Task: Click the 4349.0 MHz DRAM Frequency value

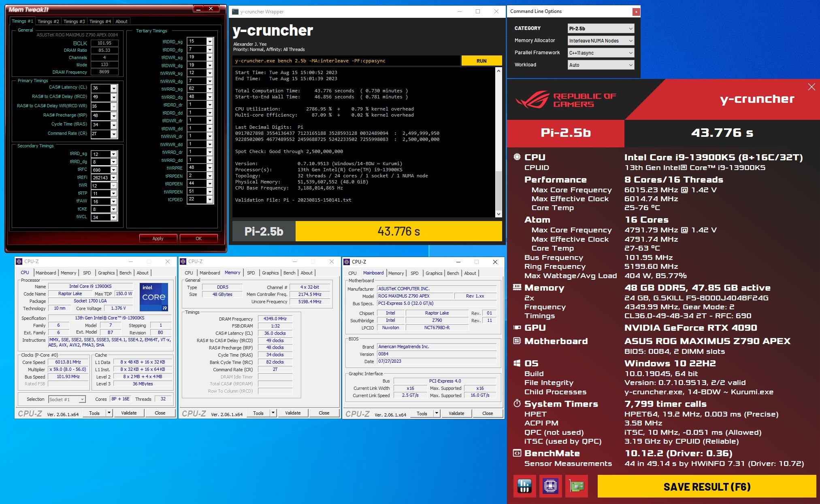Action: point(275,319)
